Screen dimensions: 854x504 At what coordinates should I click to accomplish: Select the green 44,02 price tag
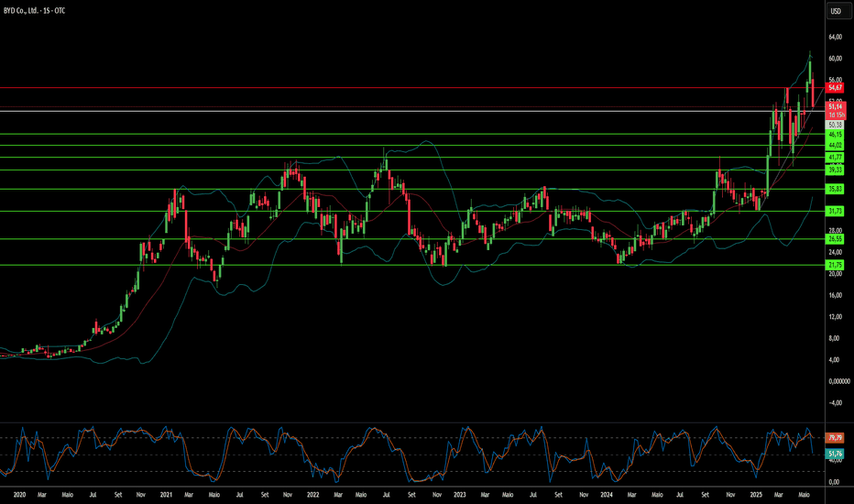835,146
